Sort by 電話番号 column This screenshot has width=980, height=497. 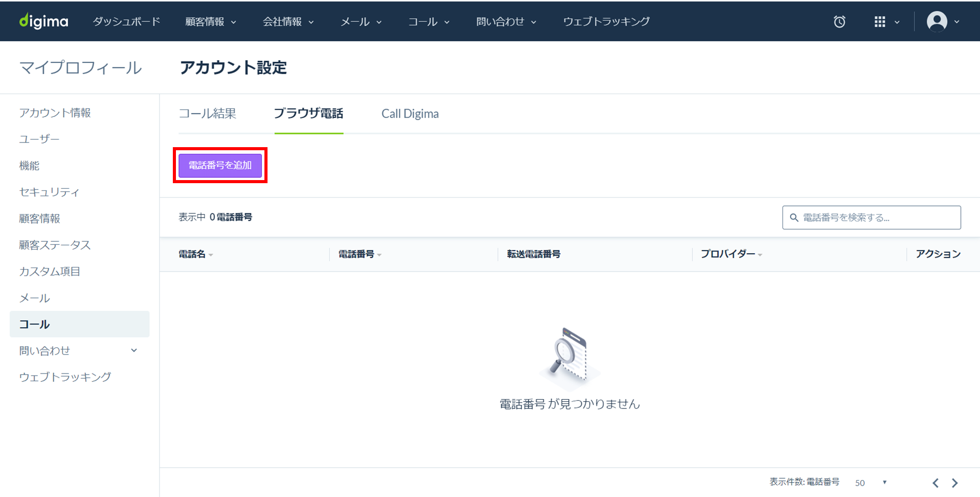click(360, 254)
